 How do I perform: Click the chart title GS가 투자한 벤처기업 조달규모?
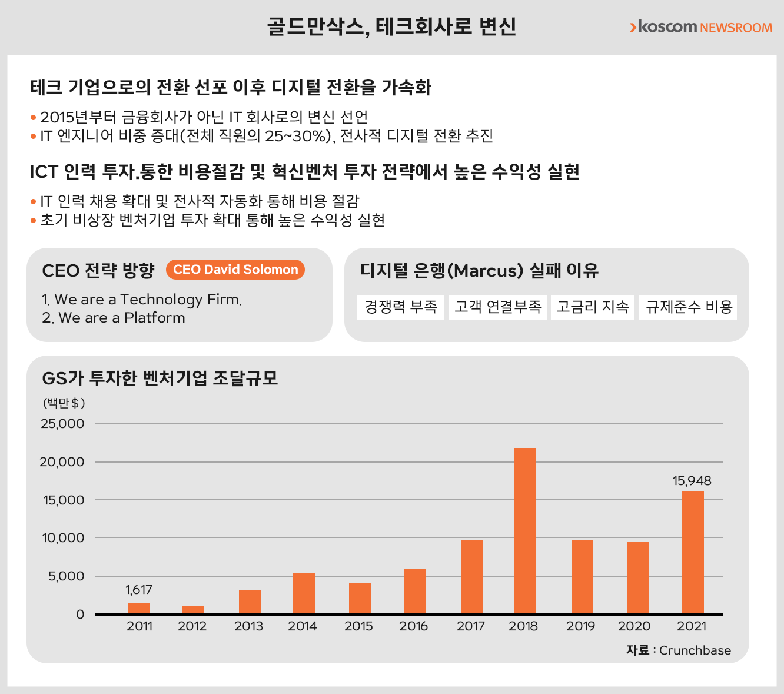click(x=160, y=378)
